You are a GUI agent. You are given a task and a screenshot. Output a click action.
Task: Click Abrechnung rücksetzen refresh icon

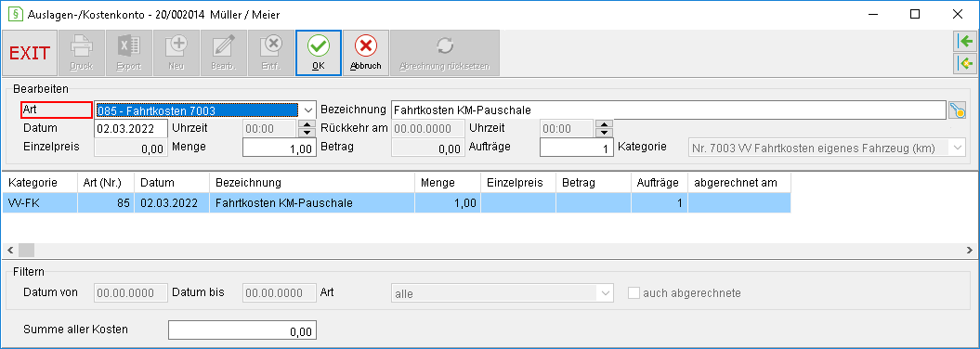coord(445,53)
